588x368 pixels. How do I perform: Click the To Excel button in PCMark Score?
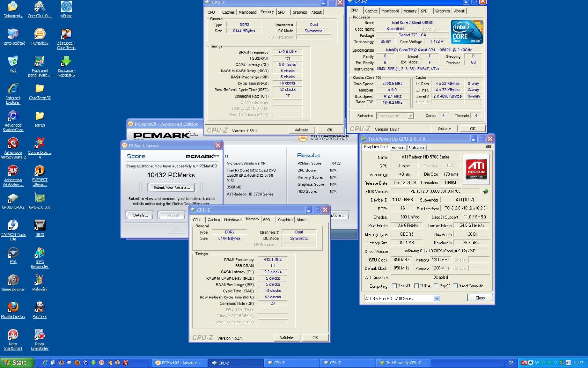172,215
